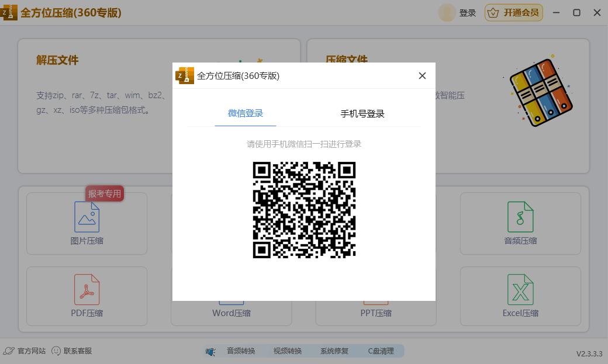Launch C盘清理 tool

pos(381,351)
